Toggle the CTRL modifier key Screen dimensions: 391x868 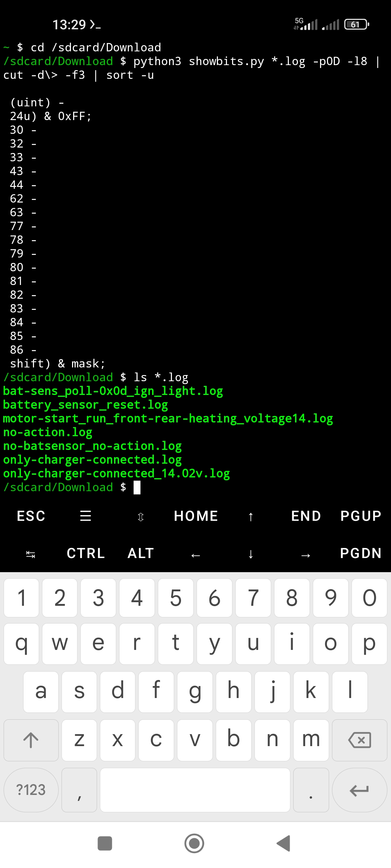tap(86, 553)
